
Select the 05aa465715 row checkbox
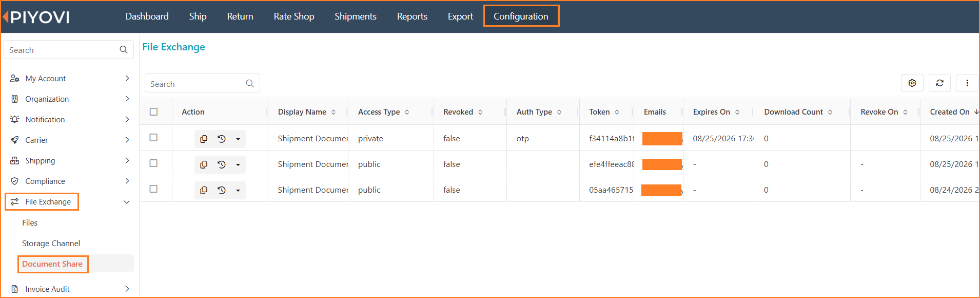(x=153, y=189)
